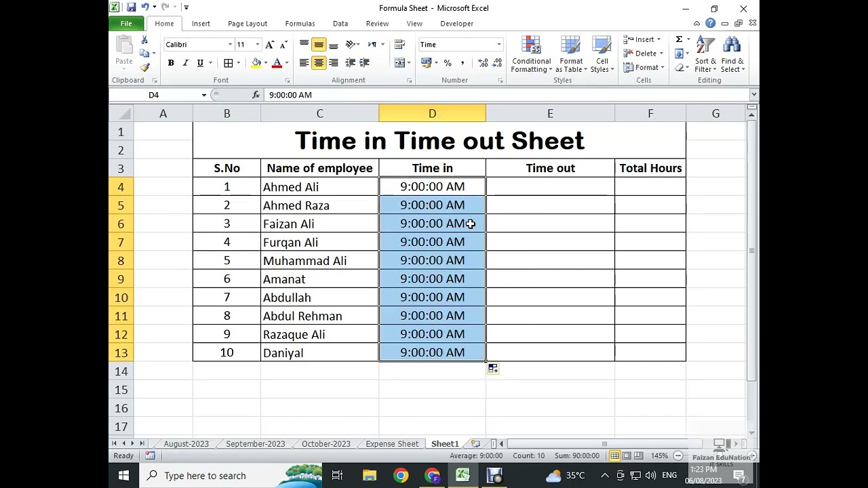Switch to the Data tab

[x=340, y=24]
